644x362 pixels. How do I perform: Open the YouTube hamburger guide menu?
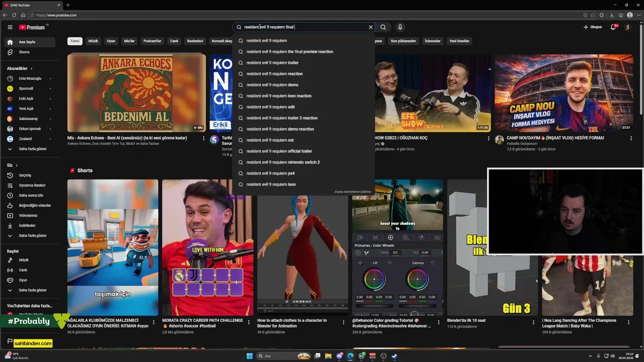10,27
